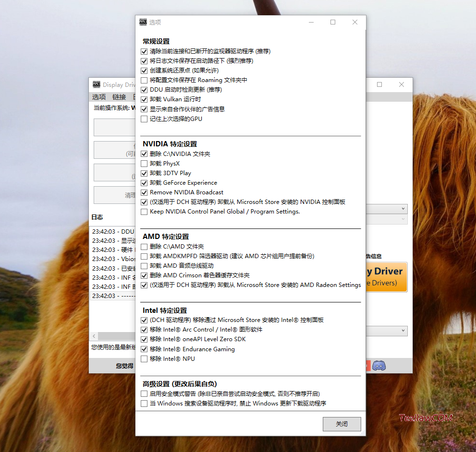Image resolution: width=476 pixels, height=452 pixels.
Task: Toggle 卸载 Vulkan 运行时 checkbox
Action: (144, 99)
